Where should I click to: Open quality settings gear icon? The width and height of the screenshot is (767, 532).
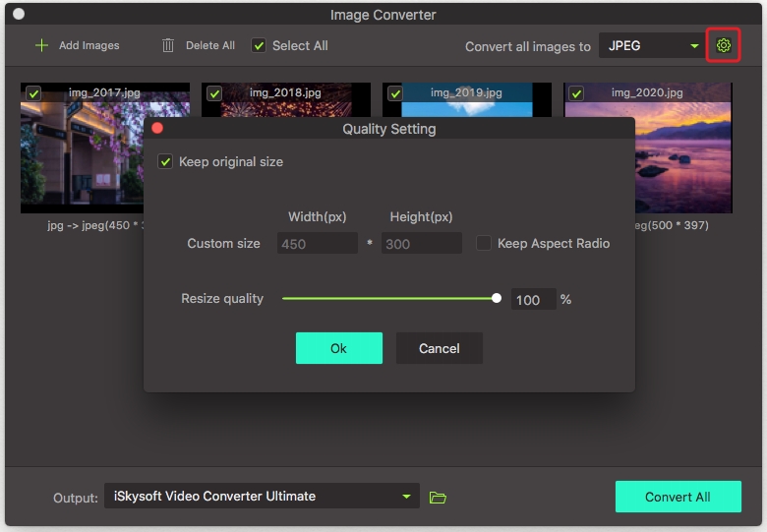(x=724, y=45)
